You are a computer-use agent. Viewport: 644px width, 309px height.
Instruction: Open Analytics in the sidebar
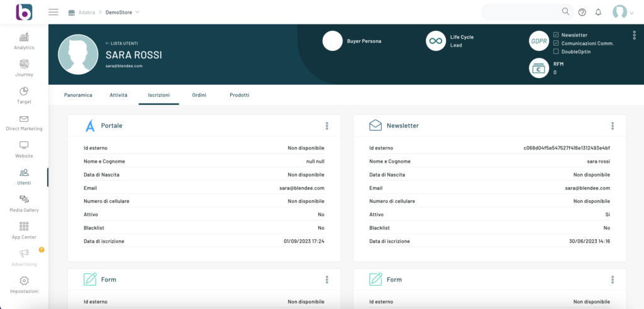tap(24, 41)
